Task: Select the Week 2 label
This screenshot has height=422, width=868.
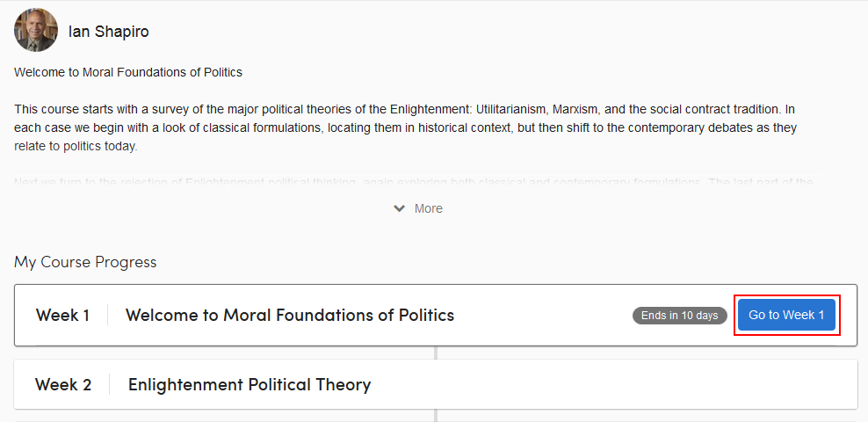Action: tap(63, 384)
